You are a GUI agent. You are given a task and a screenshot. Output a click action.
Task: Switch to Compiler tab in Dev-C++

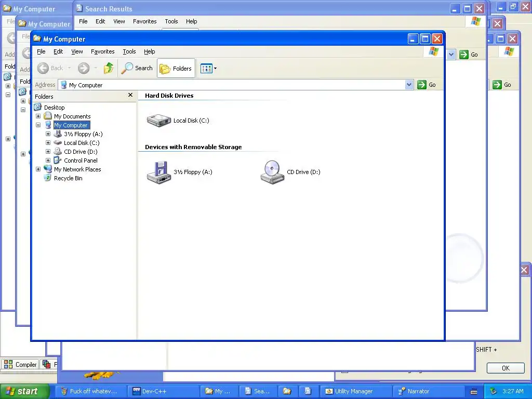(x=20, y=364)
